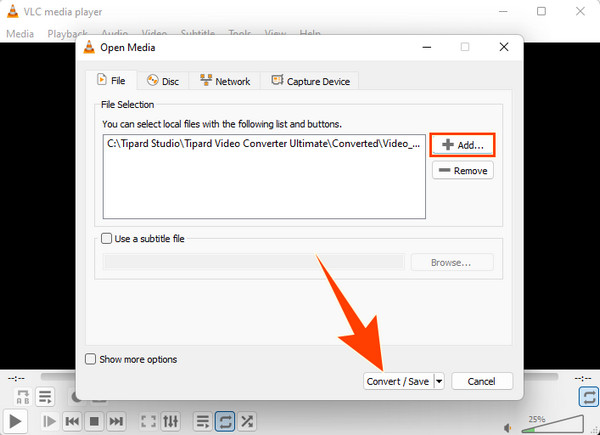Click playlist icon next to A-B loop
The width and height of the screenshot is (600, 435).
(45, 397)
